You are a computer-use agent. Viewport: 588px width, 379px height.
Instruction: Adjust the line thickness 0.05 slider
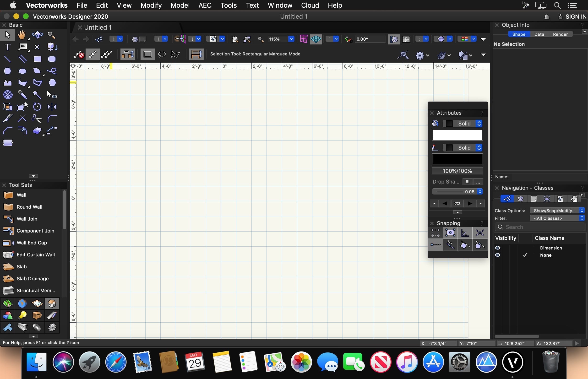coord(457,191)
